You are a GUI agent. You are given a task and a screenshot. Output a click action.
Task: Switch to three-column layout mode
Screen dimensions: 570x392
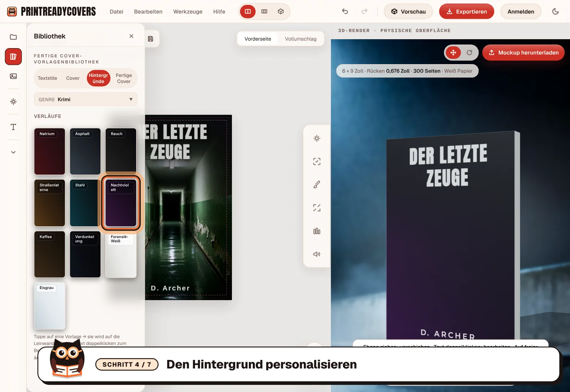tap(264, 11)
